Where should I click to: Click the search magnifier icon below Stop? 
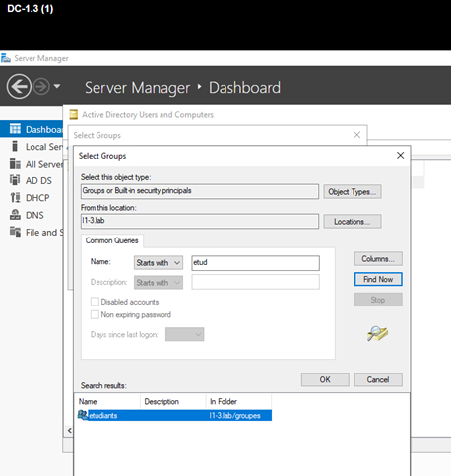coord(377,334)
